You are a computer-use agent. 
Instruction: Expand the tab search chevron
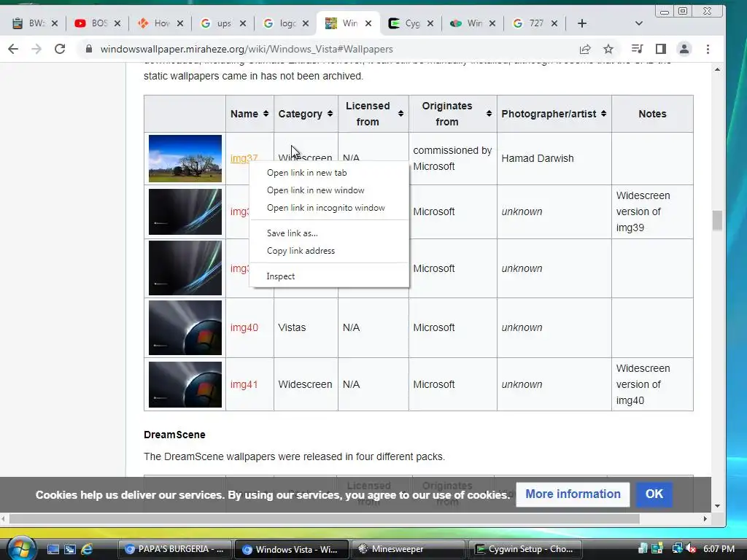click(639, 23)
